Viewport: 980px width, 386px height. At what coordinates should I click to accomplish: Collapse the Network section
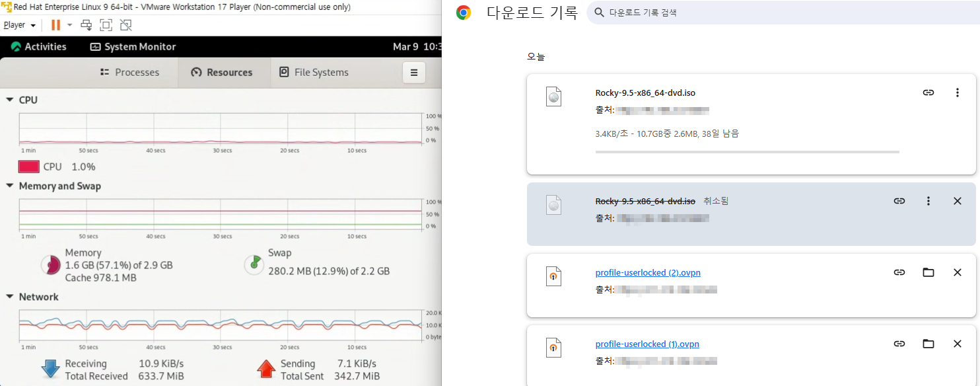10,297
